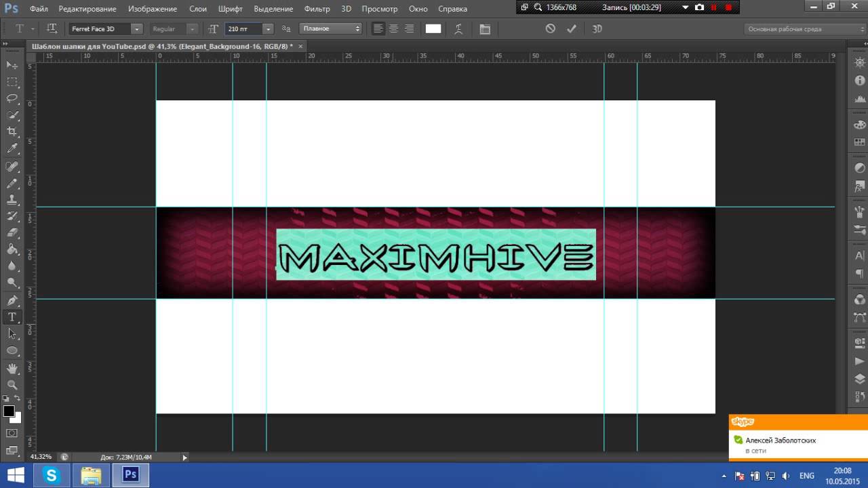The width and height of the screenshot is (868, 488).
Task: Open the Ferret Face 3D font dropdown
Action: tap(137, 28)
